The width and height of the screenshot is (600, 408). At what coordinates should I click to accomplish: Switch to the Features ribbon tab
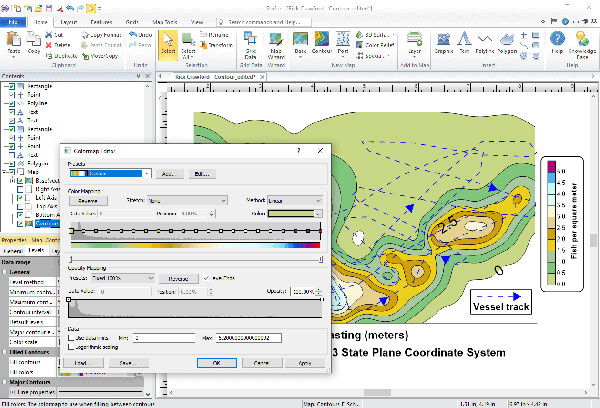coord(101,22)
